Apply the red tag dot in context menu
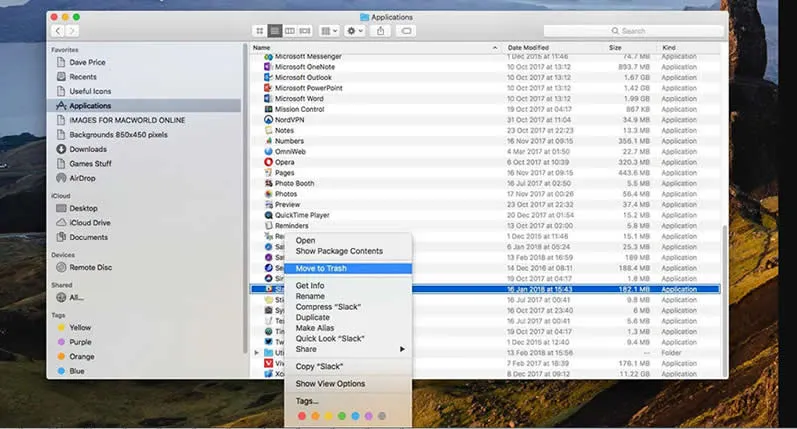797x429 pixels. click(x=302, y=416)
